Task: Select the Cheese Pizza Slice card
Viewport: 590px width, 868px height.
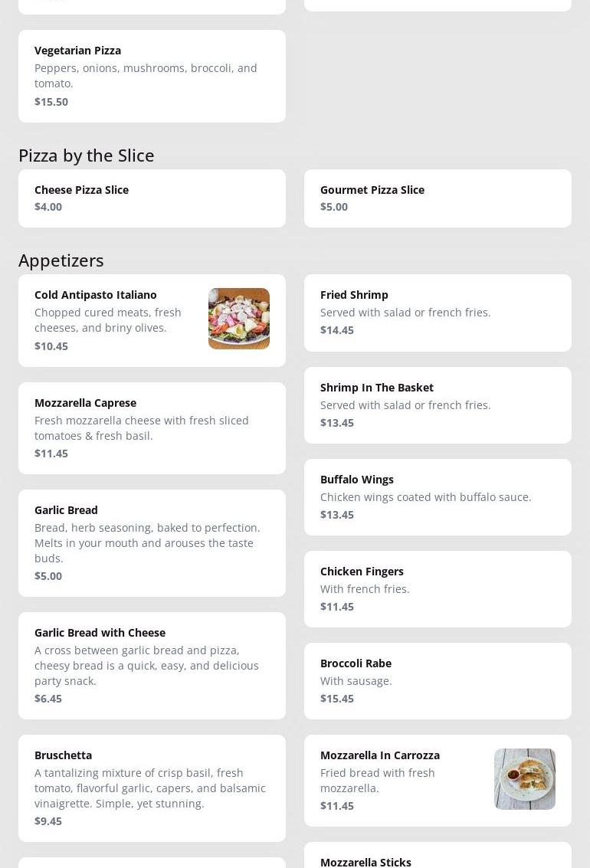Action: click(152, 198)
